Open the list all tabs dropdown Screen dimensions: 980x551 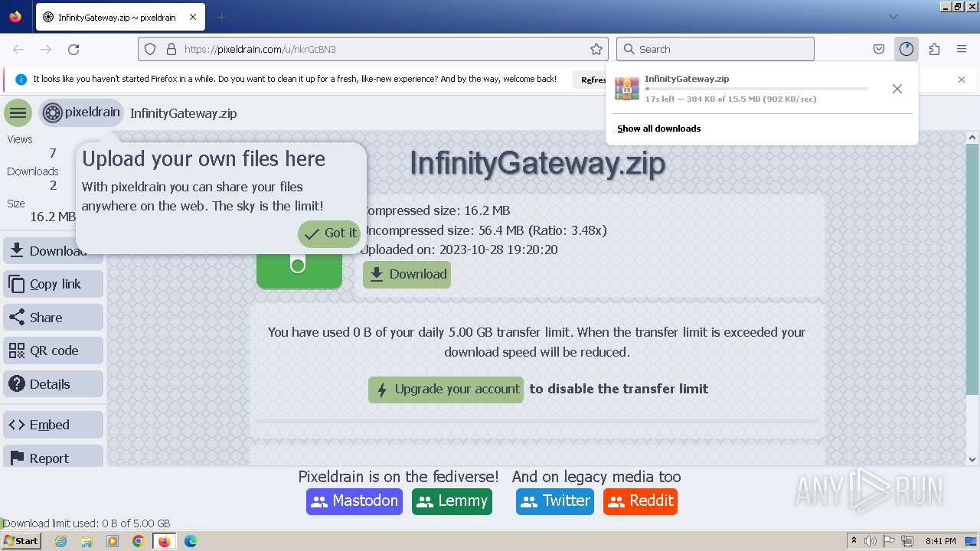click(x=893, y=17)
